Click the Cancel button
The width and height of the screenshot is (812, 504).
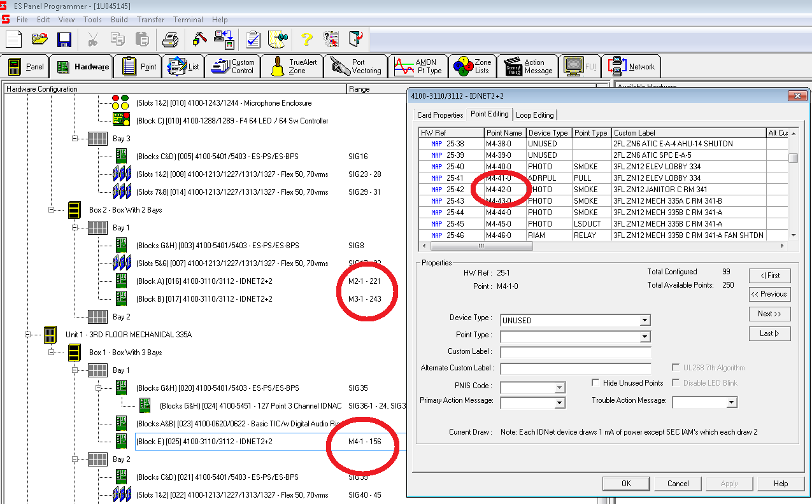(x=678, y=484)
